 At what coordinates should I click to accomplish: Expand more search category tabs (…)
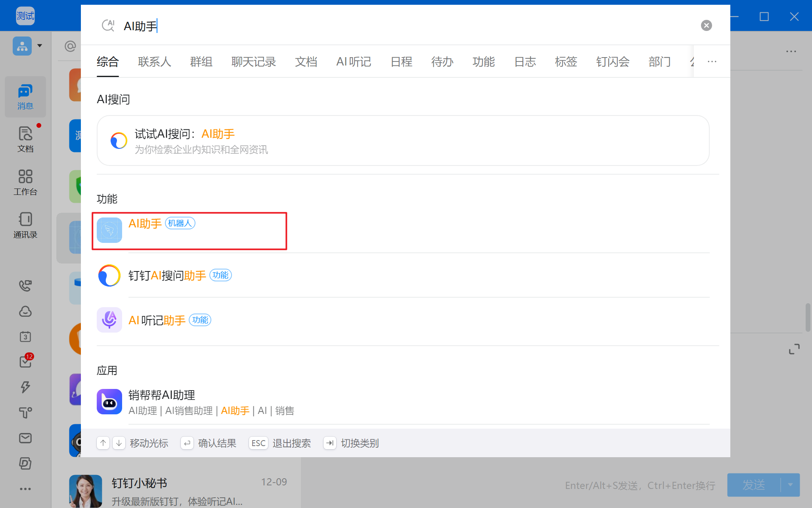(712, 62)
